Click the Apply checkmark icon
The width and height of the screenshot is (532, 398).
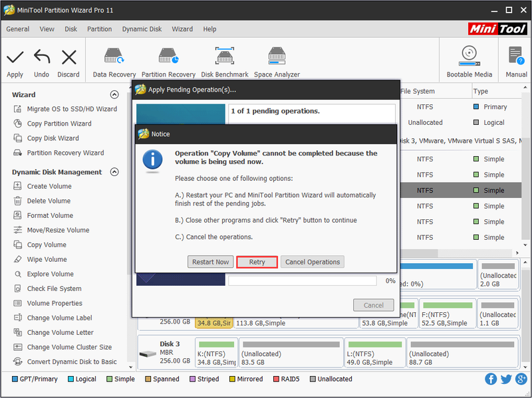coord(15,57)
